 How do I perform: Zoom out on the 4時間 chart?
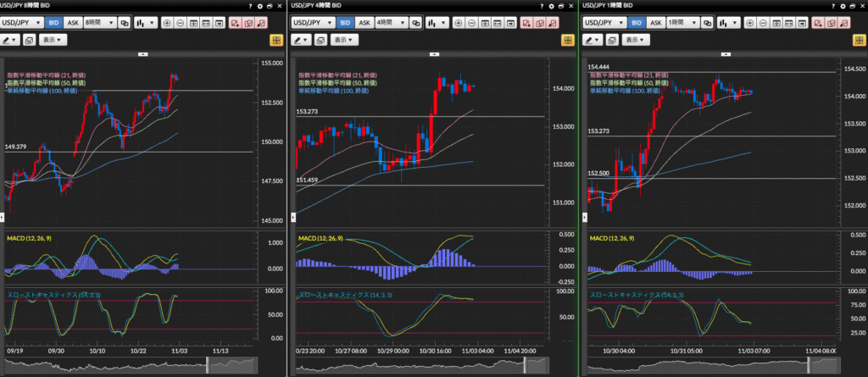pos(472,23)
